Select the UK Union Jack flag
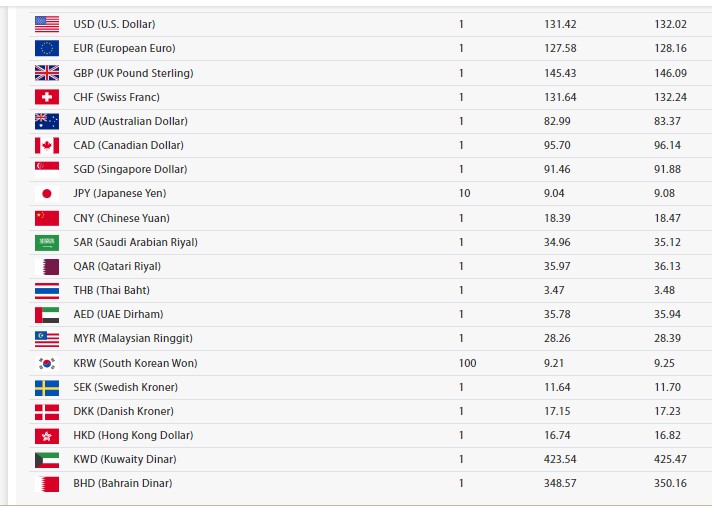Viewport: 712px width, 506px height. (x=47, y=73)
